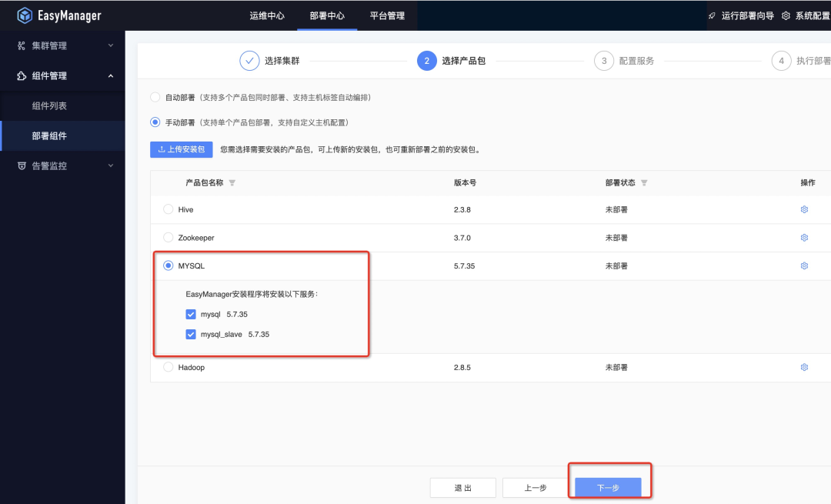Click the 组件管理 puzzle icon
The width and height of the screenshot is (831, 504).
pyautogui.click(x=22, y=75)
